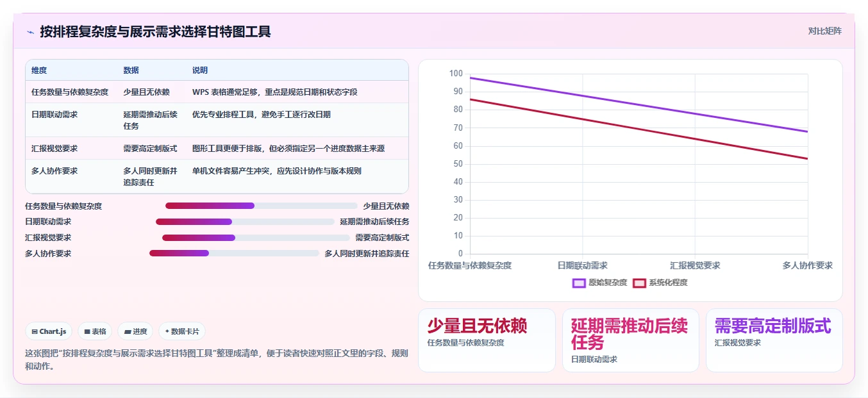Click the 任务数量与依赖复杂度 x-axis label

point(470,265)
